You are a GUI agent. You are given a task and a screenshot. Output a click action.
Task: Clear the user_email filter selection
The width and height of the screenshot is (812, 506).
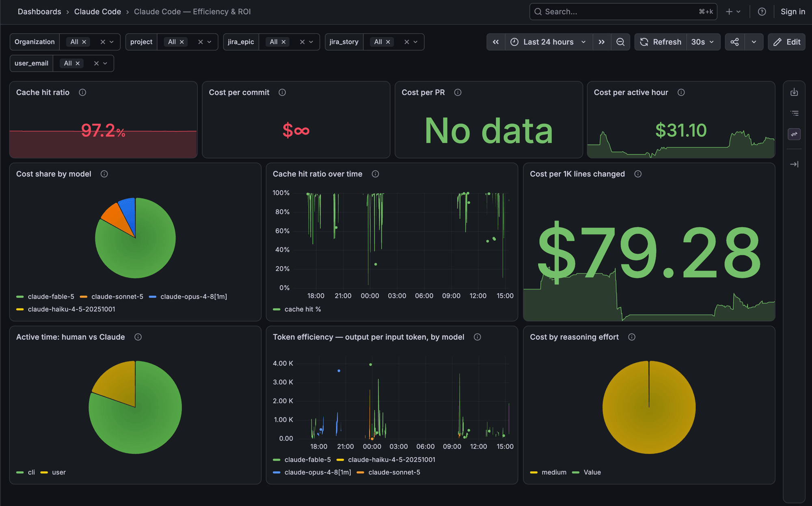click(96, 63)
